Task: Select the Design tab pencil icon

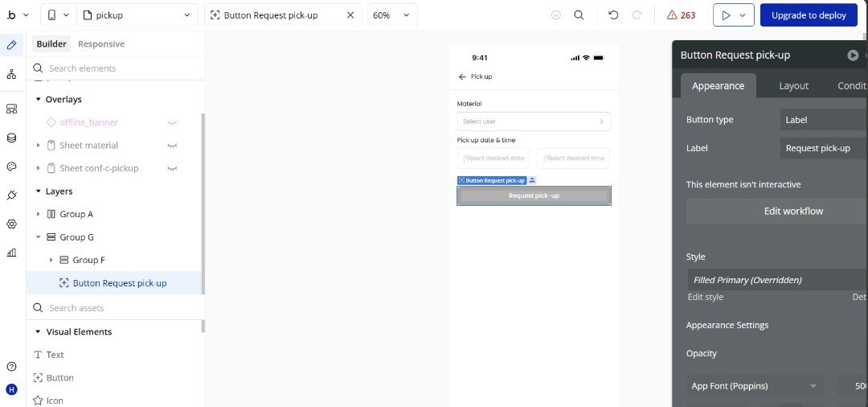Action: click(x=11, y=45)
